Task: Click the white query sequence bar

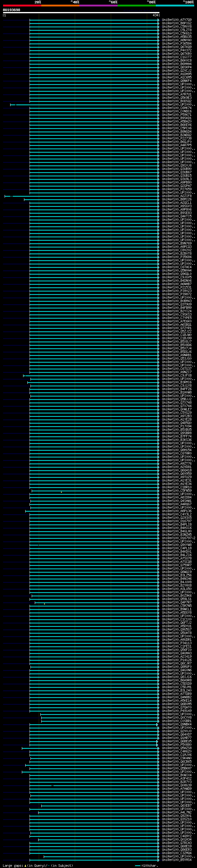Action: (81, 12)
